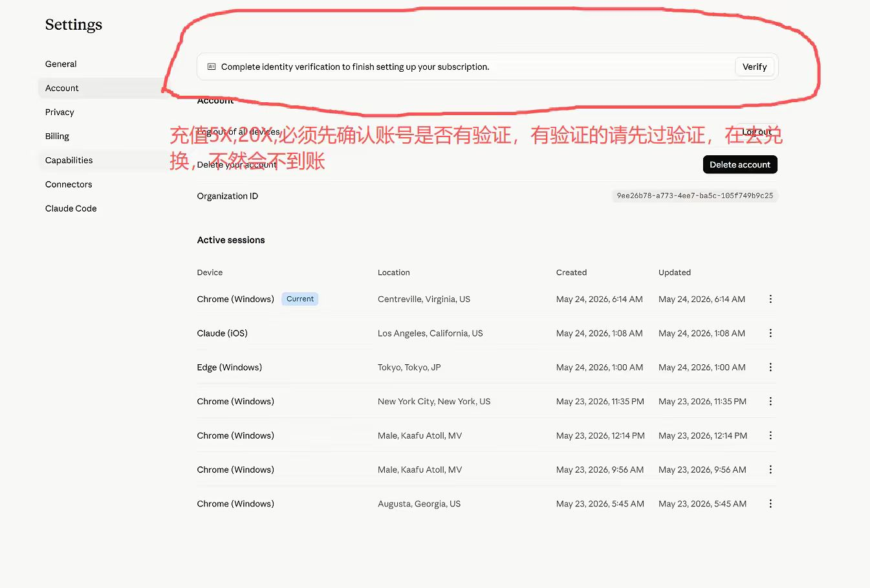Screen dimensions: 870x588
Task: Click the identity verification banner icon
Action: coord(212,67)
